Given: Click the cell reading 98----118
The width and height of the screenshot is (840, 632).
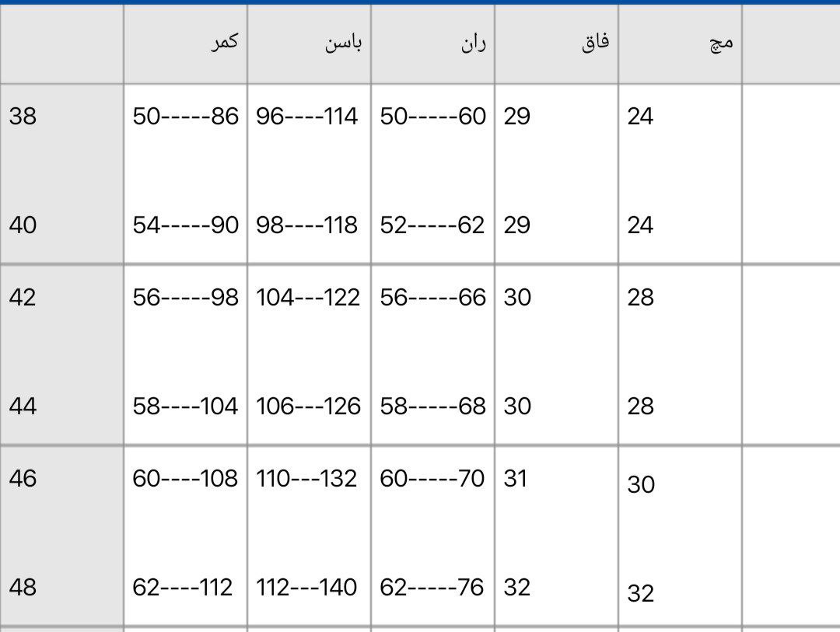Looking at the screenshot, I should click(x=307, y=225).
